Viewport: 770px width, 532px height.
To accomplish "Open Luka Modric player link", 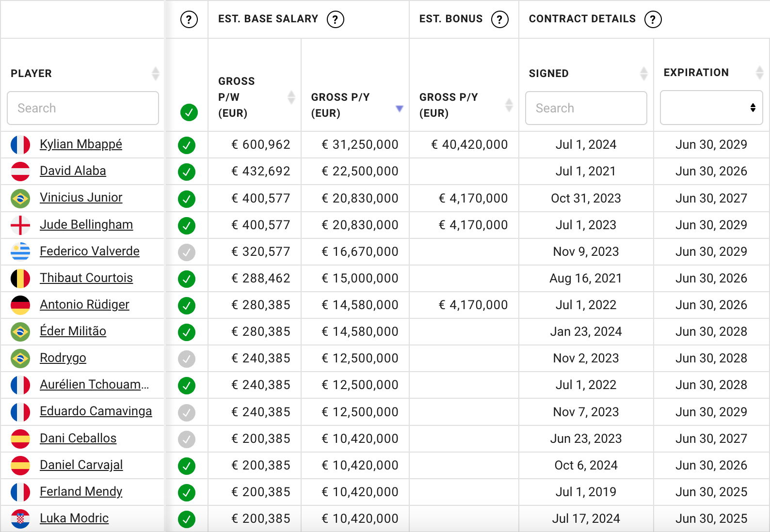I will pyautogui.click(x=74, y=518).
